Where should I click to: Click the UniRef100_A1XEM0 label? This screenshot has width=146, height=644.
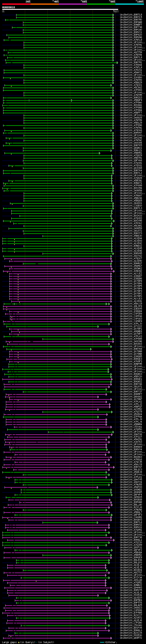coord(131,261)
